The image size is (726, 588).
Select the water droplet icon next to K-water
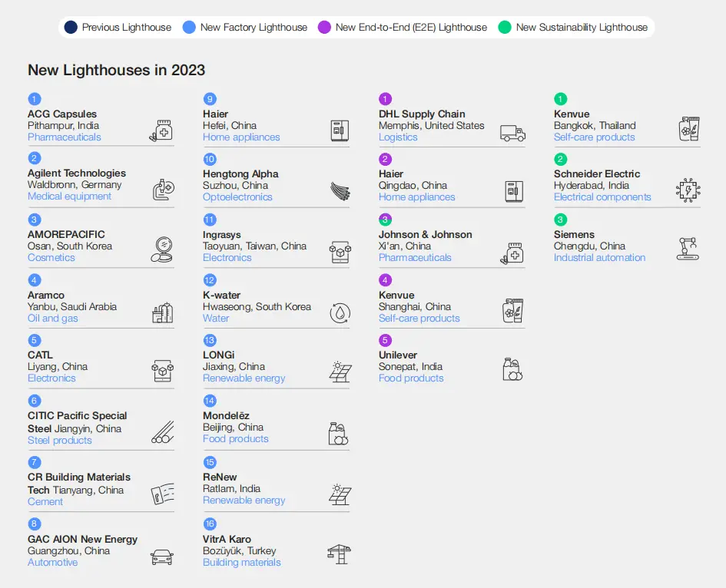point(339,312)
